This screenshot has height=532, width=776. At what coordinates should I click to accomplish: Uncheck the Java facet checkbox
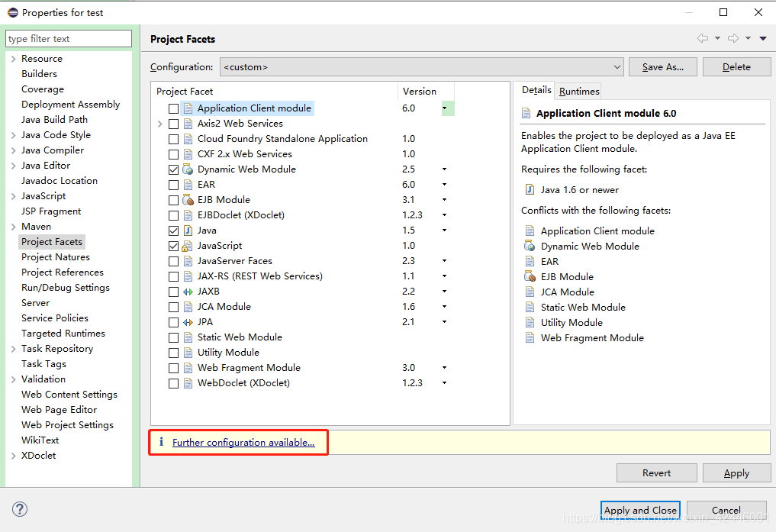tap(173, 231)
